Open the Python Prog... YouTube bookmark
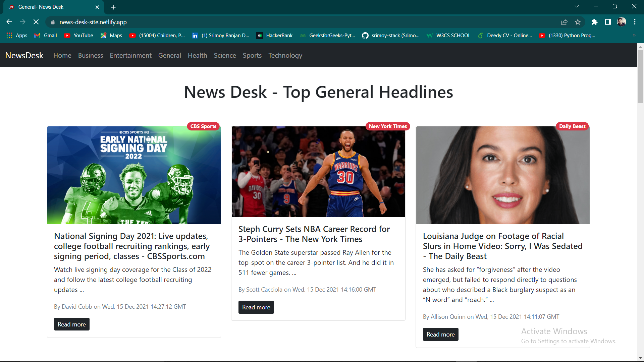This screenshot has height=362, width=644. [x=567, y=36]
